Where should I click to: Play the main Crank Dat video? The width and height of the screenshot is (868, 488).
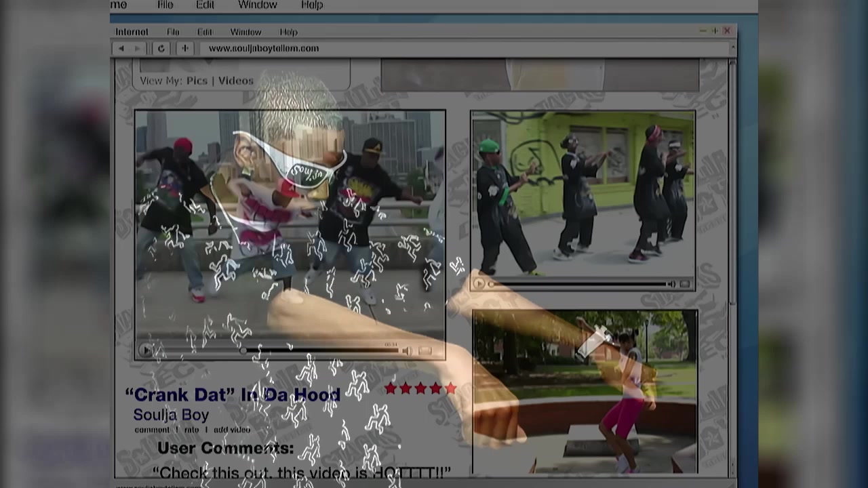tap(146, 350)
